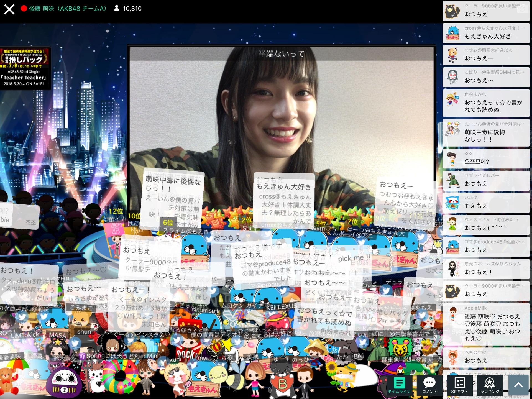Open the 推しバッグ Teacher Teacher promo banner
The image size is (532, 399).
(x=25, y=68)
